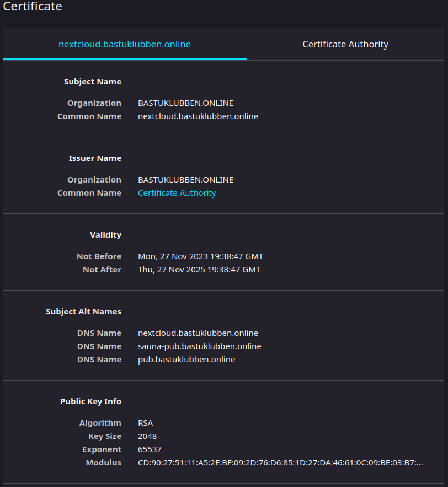
Task: Click the Algorithm label
Action: (100, 423)
